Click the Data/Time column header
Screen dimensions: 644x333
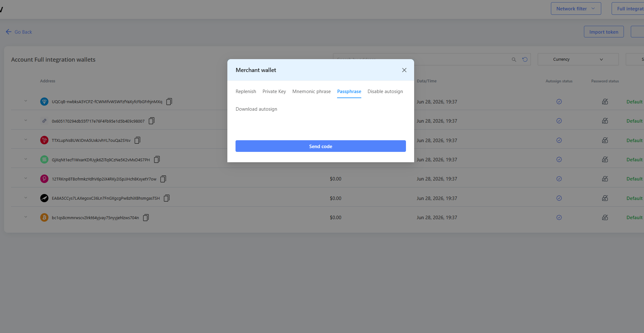click(x=426, y=81)
